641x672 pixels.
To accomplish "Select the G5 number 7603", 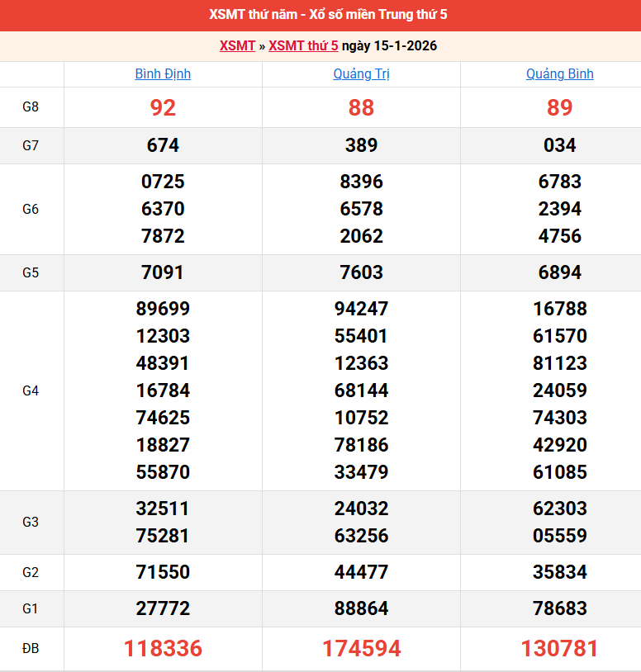I will (x=361, y=272).
